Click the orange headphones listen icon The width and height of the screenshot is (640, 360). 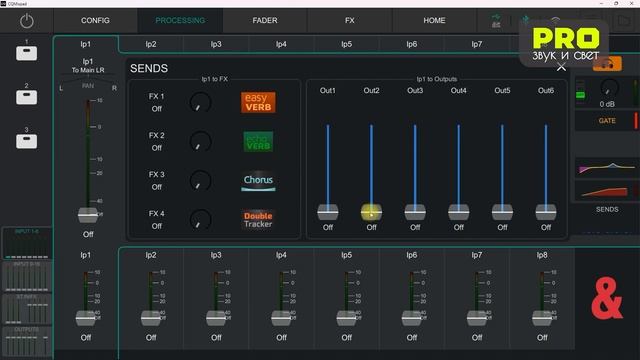pos(607,64)
